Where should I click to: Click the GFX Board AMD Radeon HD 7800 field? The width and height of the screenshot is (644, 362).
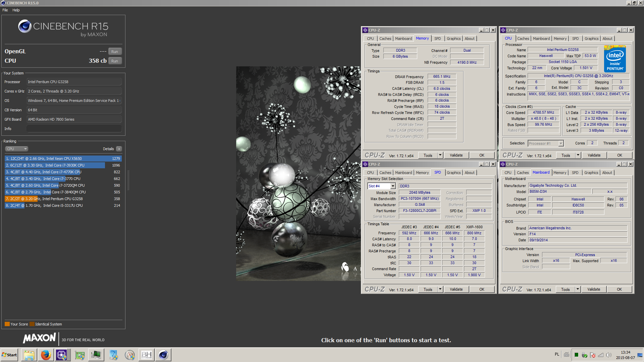click(74, 119)
